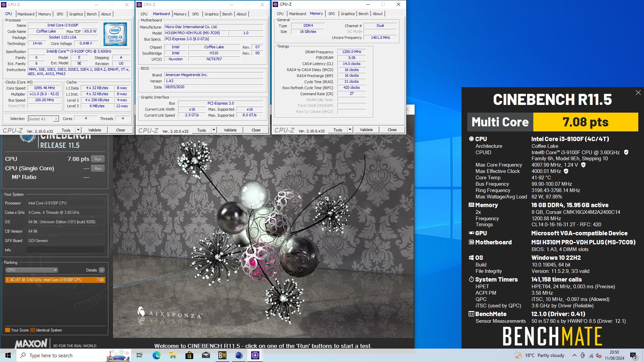
Task: Open the notification center icon
Action: 634,356
